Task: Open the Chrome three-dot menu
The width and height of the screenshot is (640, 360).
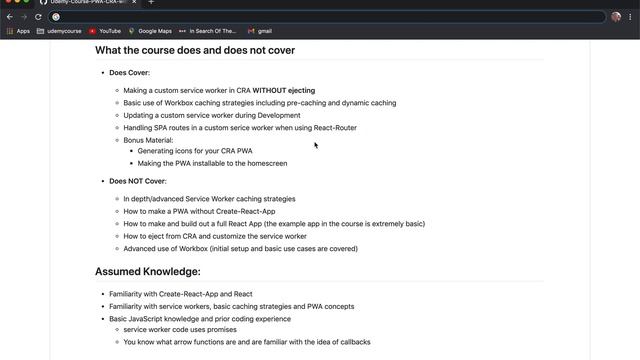Action: coord(630,17)
